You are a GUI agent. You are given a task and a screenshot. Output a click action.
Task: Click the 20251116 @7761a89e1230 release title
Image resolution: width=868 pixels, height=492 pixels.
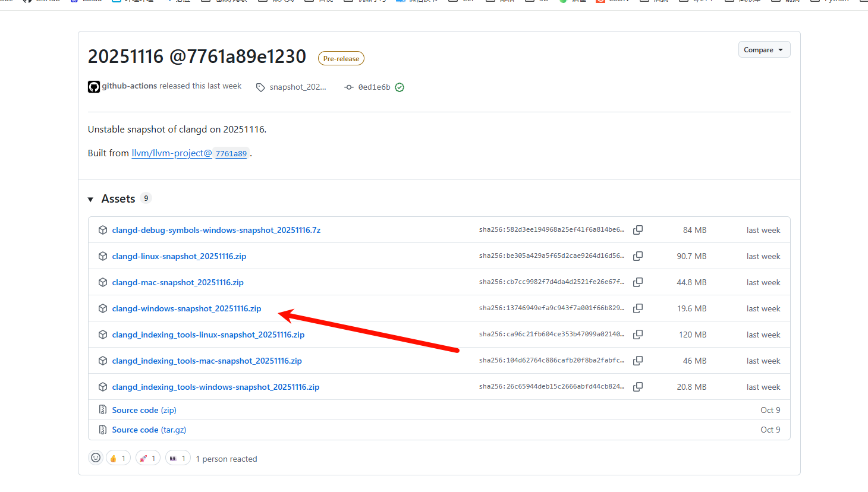[197, 56]
